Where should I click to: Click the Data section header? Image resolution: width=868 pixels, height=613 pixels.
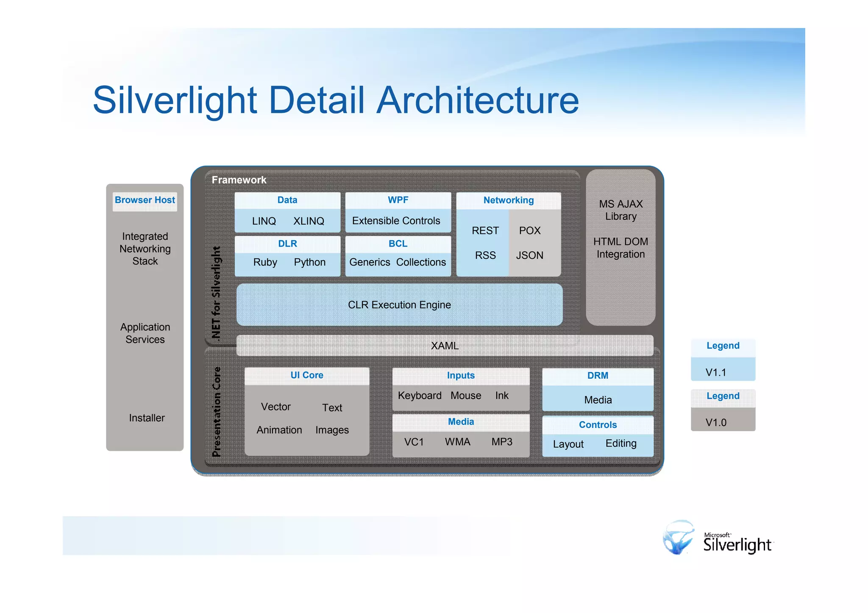tap(287, 200)
